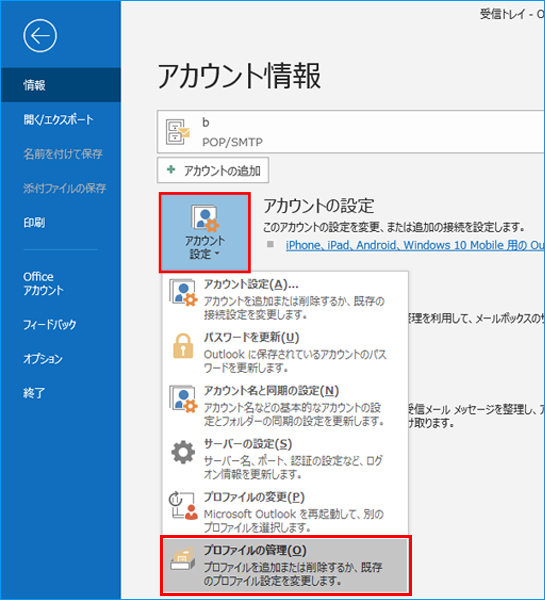
Task: Choose パスワードを更新(U) menu entry
Action: pos(285,352)
